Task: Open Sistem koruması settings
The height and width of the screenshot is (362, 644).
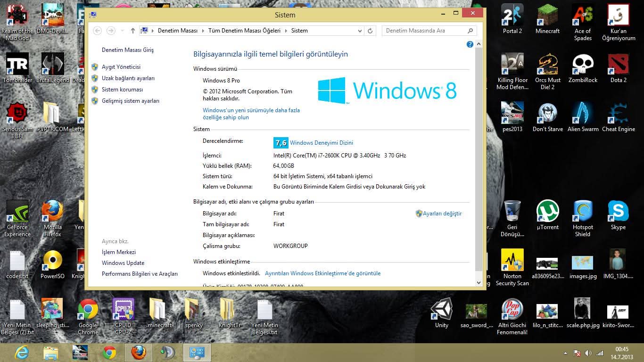Action: (x=122, y=90)
